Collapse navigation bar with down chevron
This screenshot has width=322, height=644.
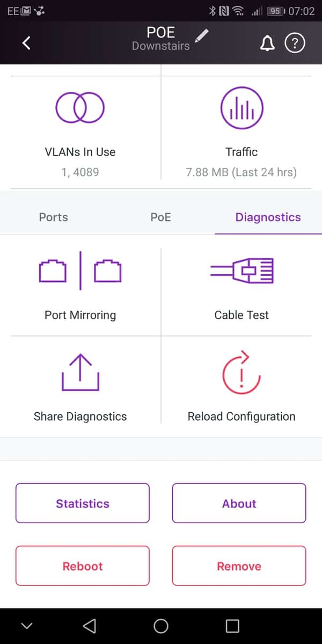26,625
